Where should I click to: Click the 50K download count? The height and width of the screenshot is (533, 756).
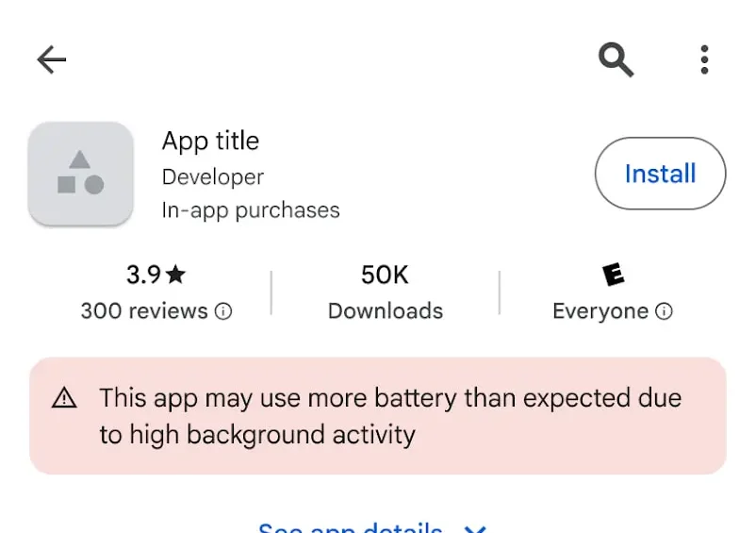point(385,275)
